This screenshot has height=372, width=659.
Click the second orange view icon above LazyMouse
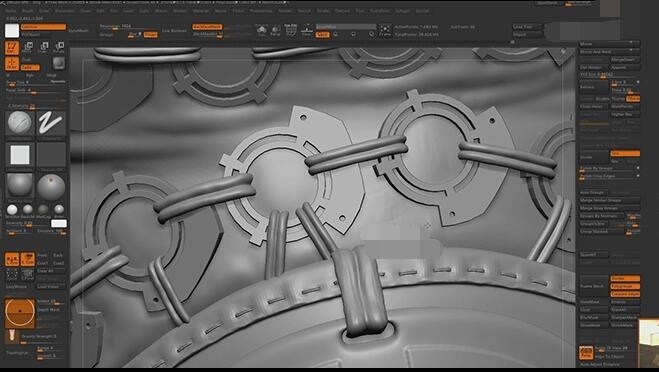[x=28, y=259]
